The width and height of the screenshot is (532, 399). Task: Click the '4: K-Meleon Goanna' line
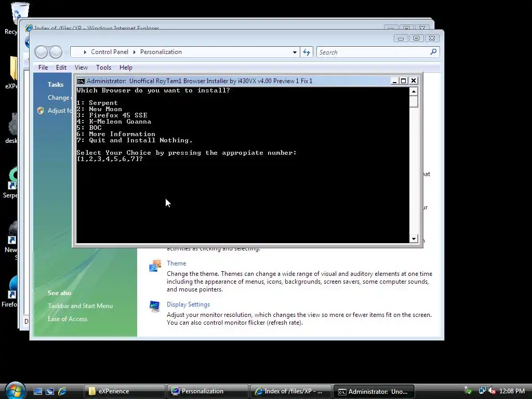114,122
